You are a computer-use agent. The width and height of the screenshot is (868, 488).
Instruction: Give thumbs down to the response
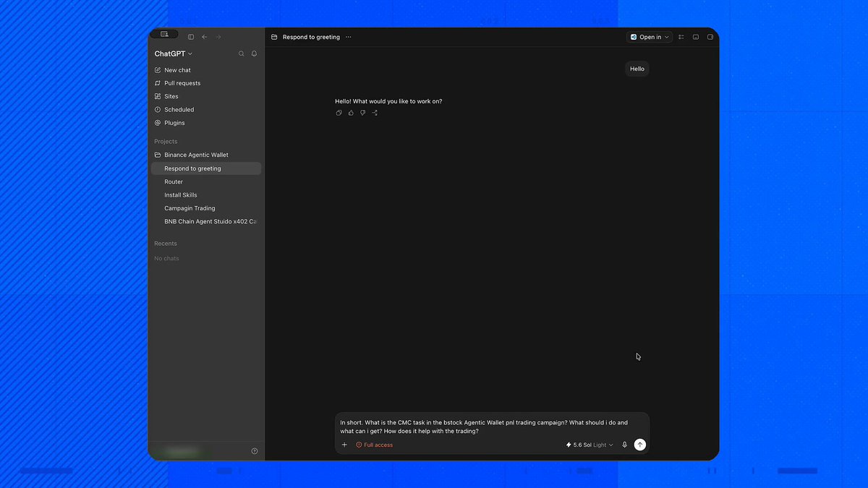(362, 113)
